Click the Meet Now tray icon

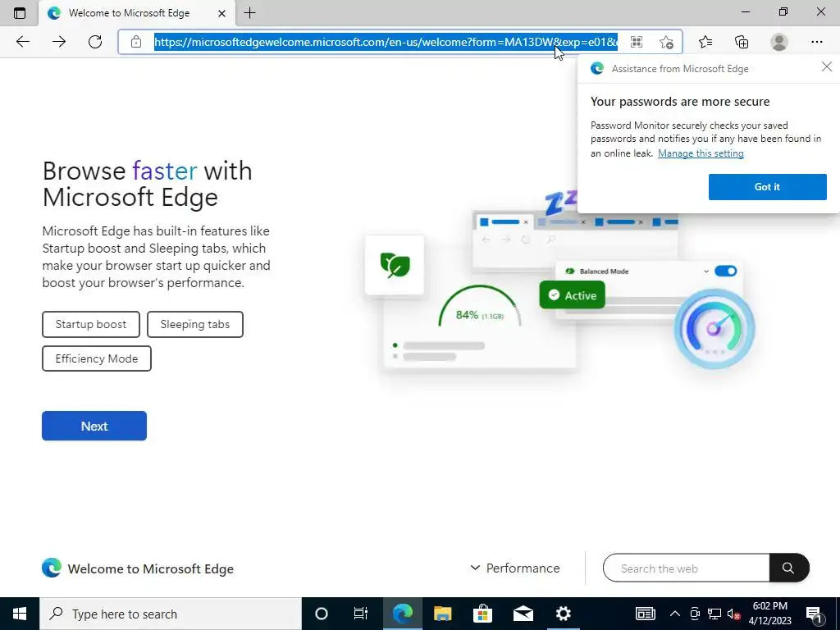(695, 614)
